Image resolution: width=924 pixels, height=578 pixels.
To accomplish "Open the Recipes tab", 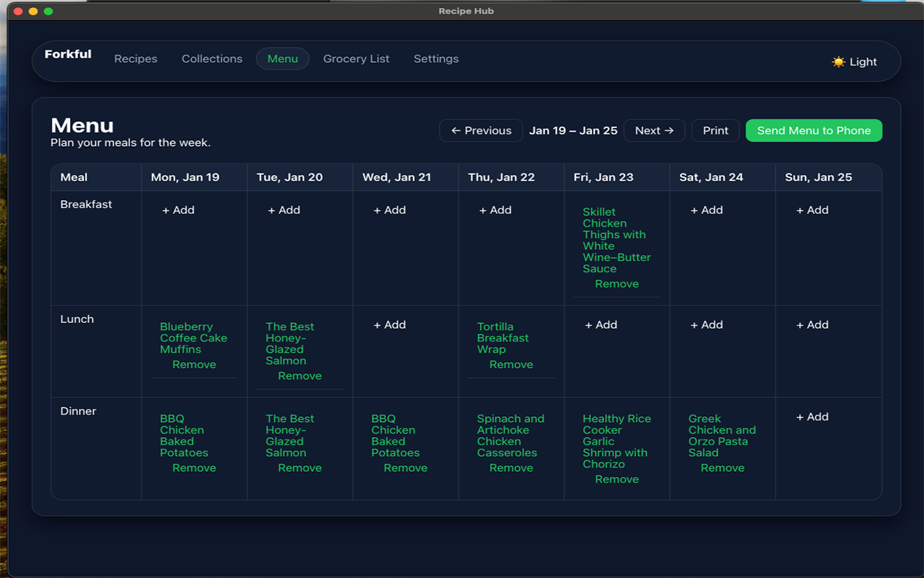I will pos(136,59).
